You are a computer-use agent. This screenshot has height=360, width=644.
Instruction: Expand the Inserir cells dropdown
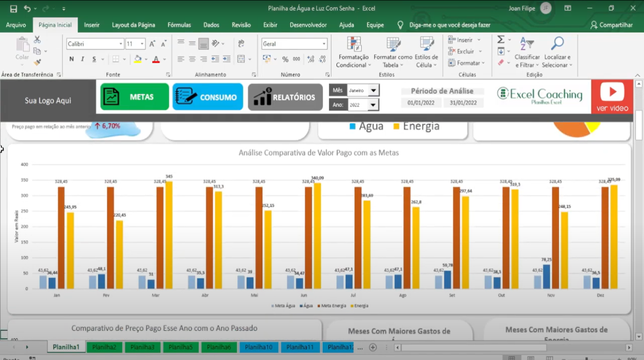coord(479,40)
